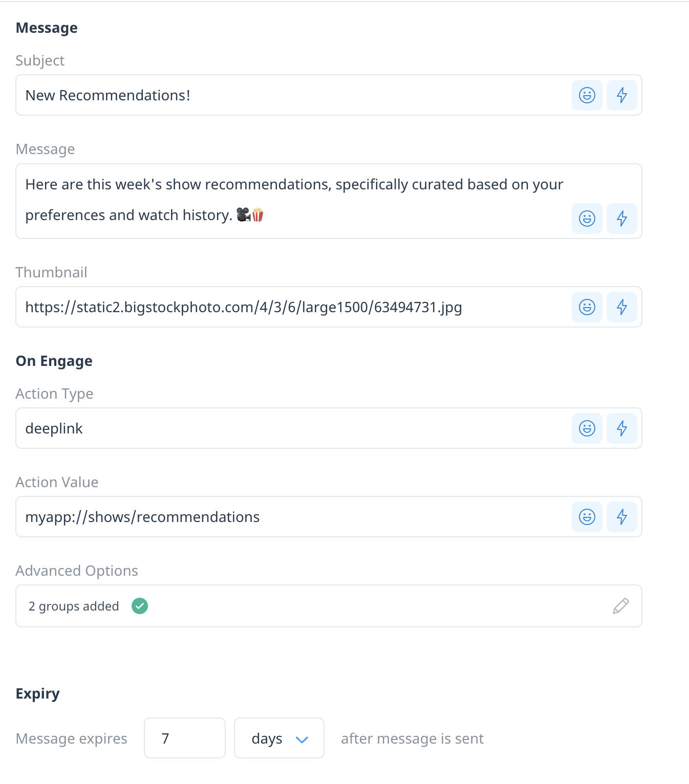
Task: Click the expiry number field showing 7
Action: (184, 738)
